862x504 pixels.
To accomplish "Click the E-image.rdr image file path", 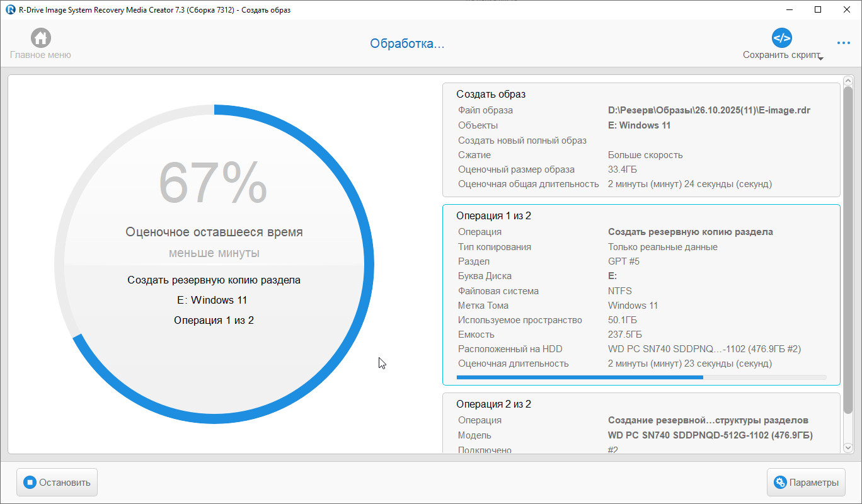I will 709,110.
